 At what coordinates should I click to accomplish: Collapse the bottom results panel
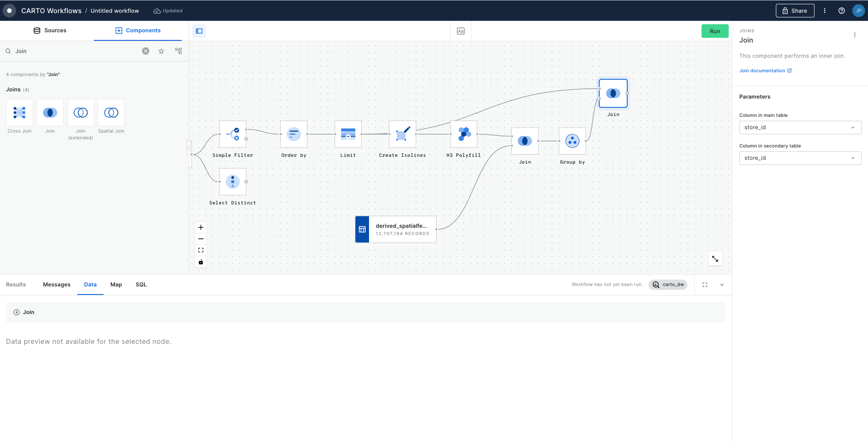point(722,285)
